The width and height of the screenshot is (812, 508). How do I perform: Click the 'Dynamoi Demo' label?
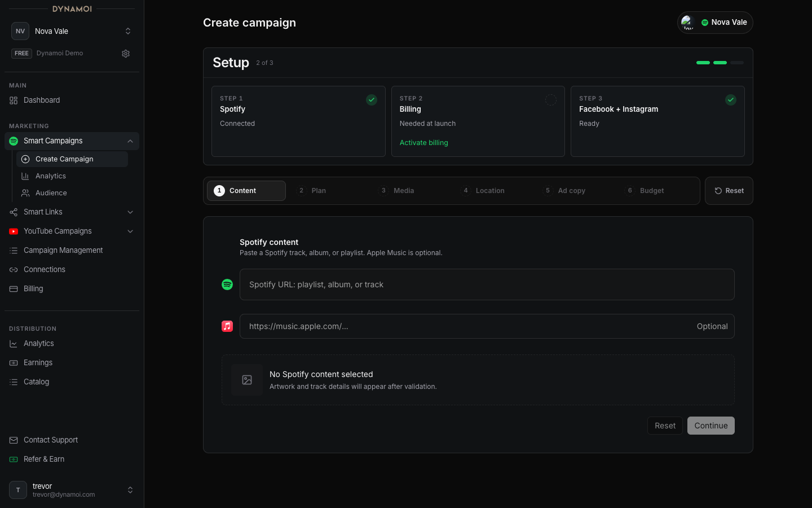60,54
